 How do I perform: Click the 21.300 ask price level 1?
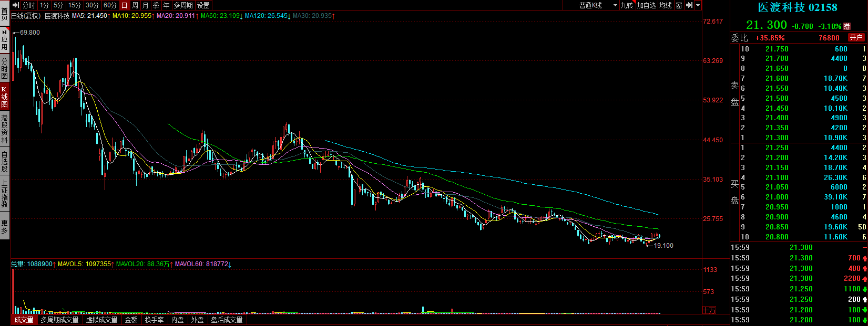pyautogui.click(x=777, y=138)
